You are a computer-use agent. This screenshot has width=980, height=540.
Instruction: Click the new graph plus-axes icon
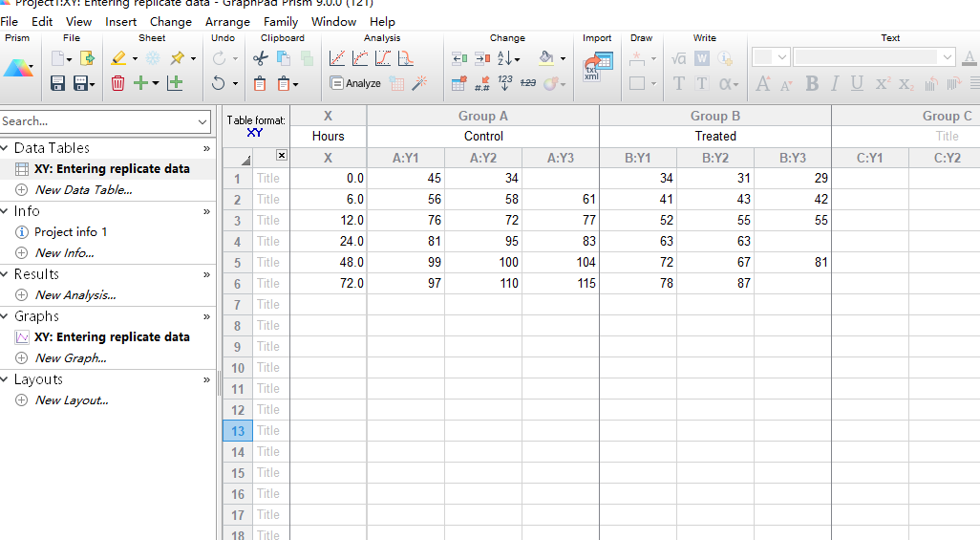pos(175,82)
